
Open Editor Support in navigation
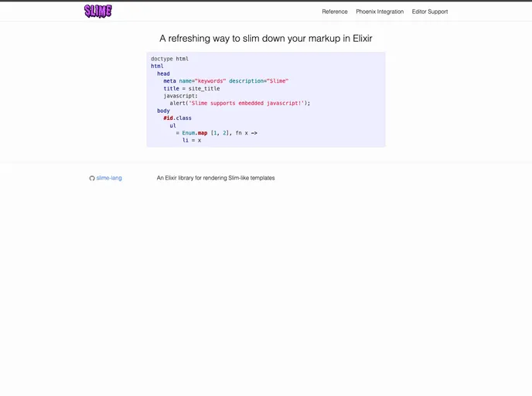pos(430,12)
